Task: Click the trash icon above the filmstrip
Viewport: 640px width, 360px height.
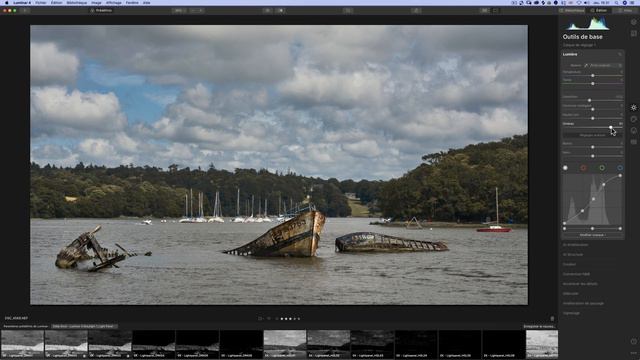Action: (552, 319)
